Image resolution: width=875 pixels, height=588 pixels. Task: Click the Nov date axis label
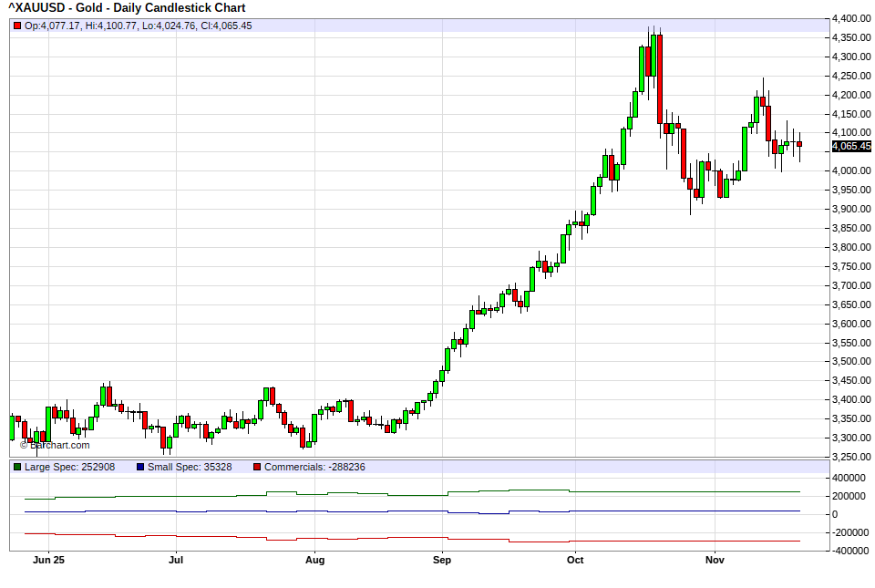click(x=715, y=560)
